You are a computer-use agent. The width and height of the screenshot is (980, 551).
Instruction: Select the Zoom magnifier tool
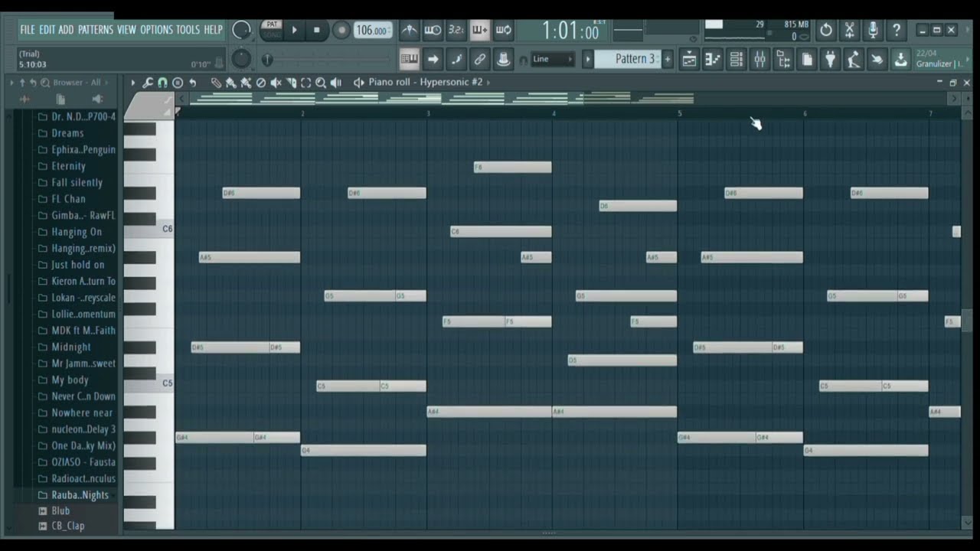pos(321,83)
